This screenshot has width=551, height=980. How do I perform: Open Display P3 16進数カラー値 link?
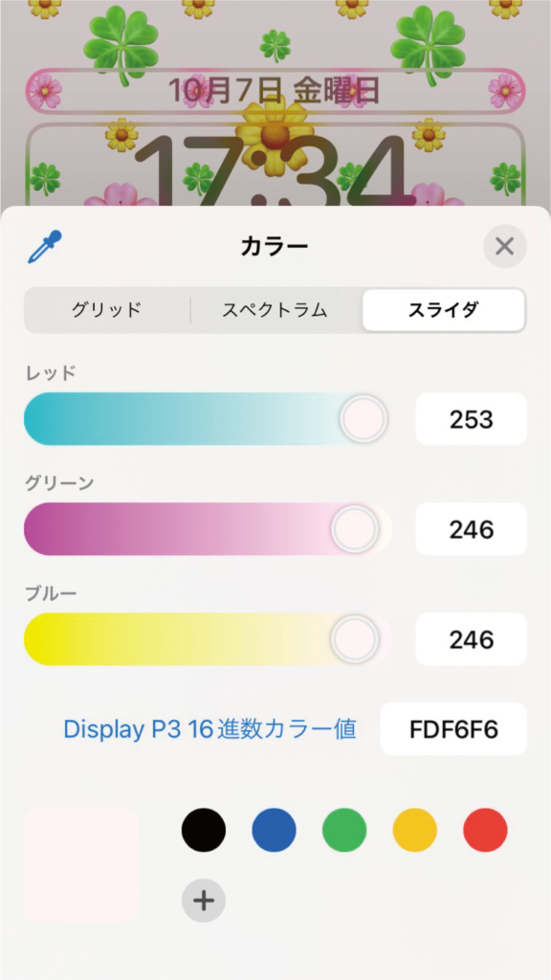pos(209,728)
